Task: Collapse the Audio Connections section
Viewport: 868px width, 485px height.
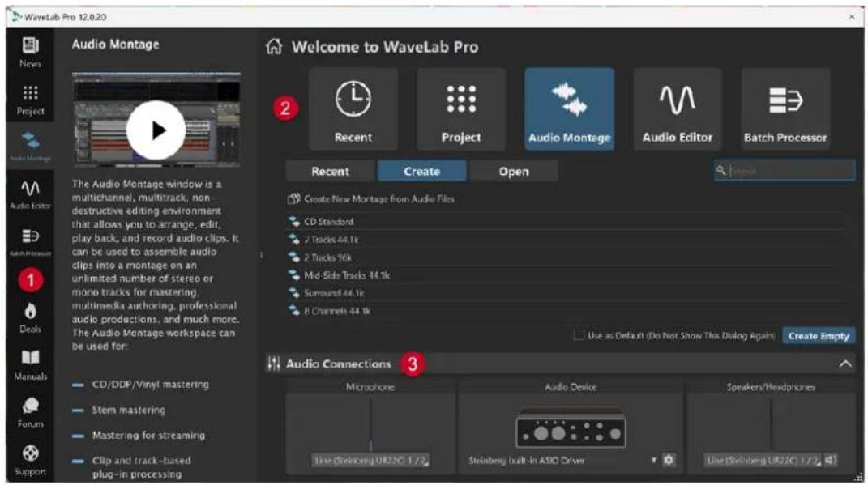Action: point(845,364)
